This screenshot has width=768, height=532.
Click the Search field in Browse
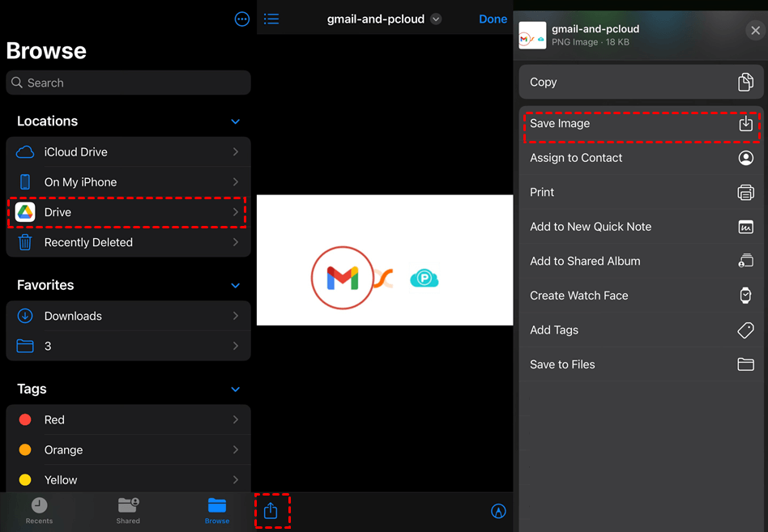tap(128, 83)
